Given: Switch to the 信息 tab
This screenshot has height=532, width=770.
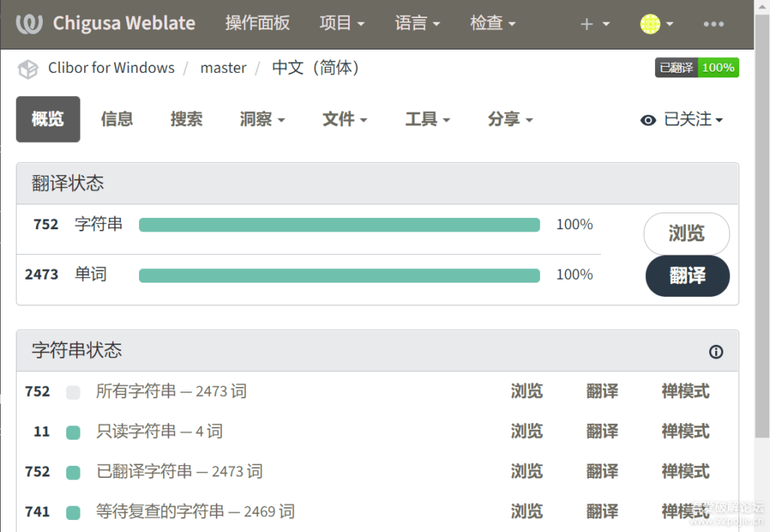Looking at the screenshot, I should [117, 119].
